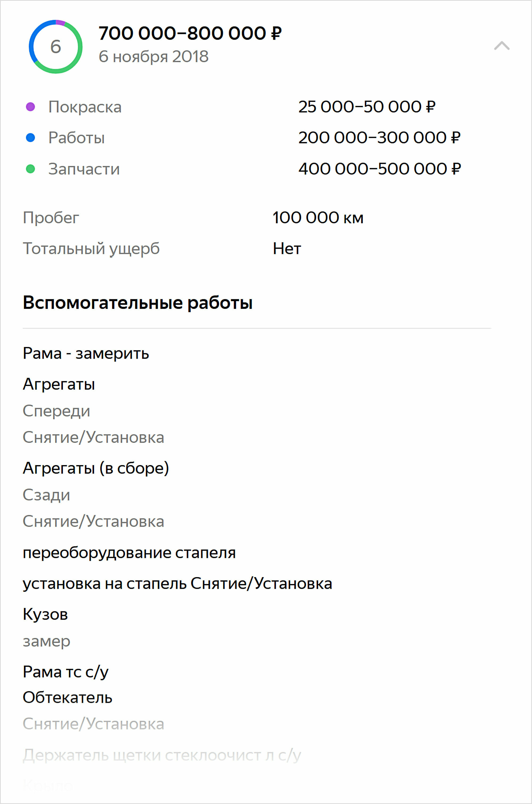Click the Вспомогательные работы section heading
Screen dimensions: 532x804
point(138,303)
